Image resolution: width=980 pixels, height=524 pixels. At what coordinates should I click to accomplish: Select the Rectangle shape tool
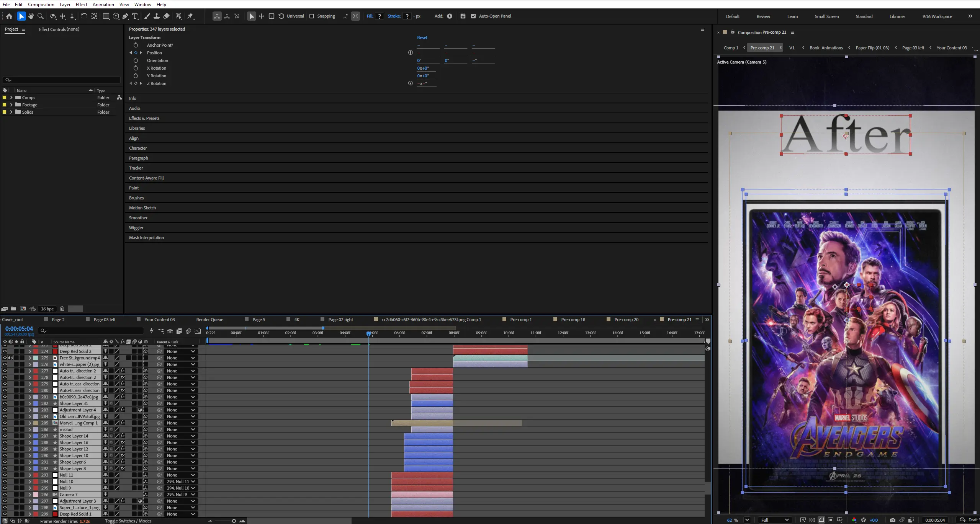point(106,16)
